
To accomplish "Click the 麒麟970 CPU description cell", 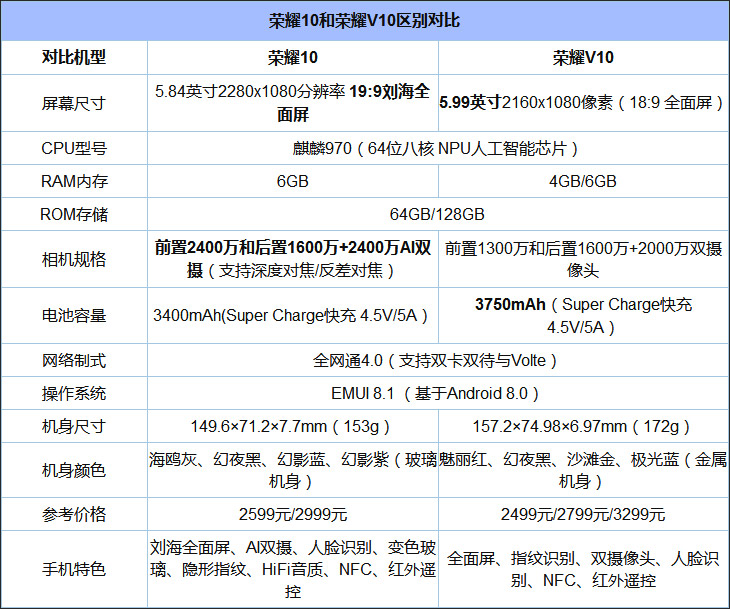I will pos(438,148).
